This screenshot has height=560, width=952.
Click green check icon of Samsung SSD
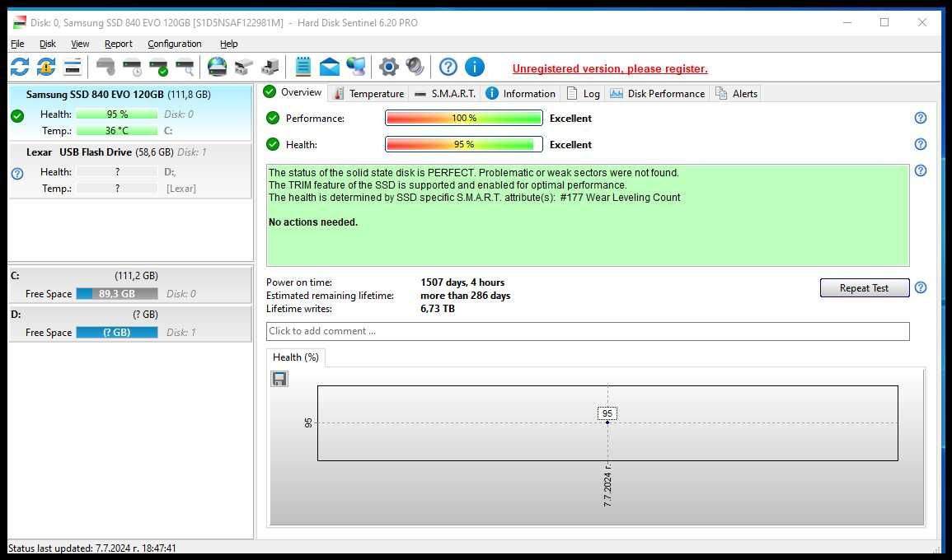tap(17, 116)
